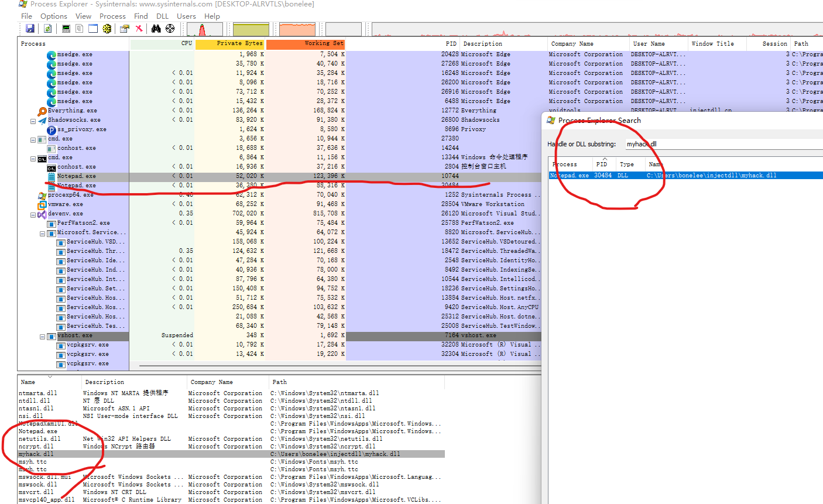This screenshot has height=504, width=823.
Task: Open the orange physical memory mini graph
Action: tap(297, 29)
